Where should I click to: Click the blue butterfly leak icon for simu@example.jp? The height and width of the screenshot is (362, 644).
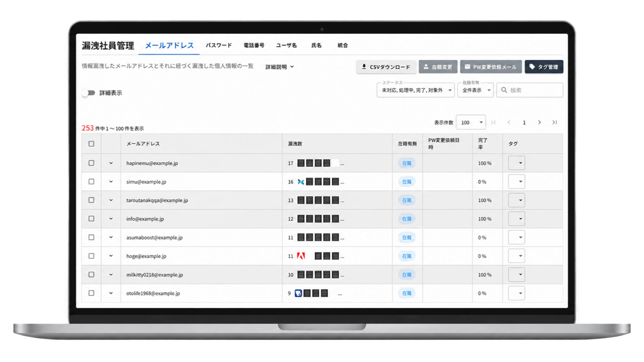[301, 182]
